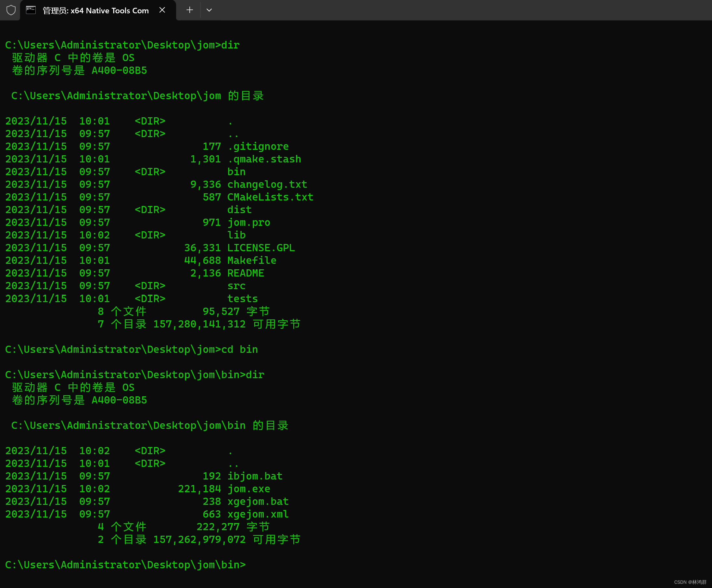The width and height of the screenshot is (712, 588).
Task: Click the CMakeLists.txt file name
Action: tap(270, 197)
